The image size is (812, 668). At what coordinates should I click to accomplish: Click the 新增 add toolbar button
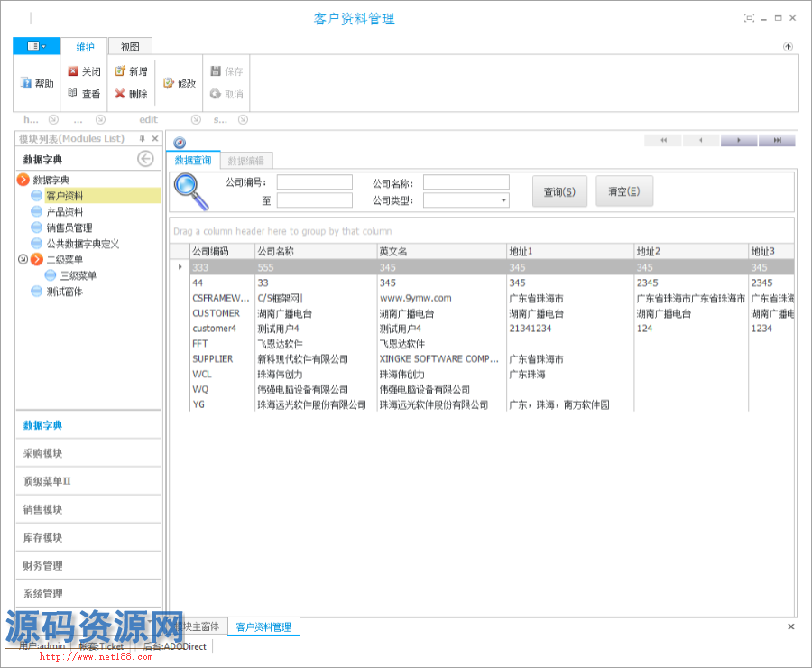coord(132,71)
